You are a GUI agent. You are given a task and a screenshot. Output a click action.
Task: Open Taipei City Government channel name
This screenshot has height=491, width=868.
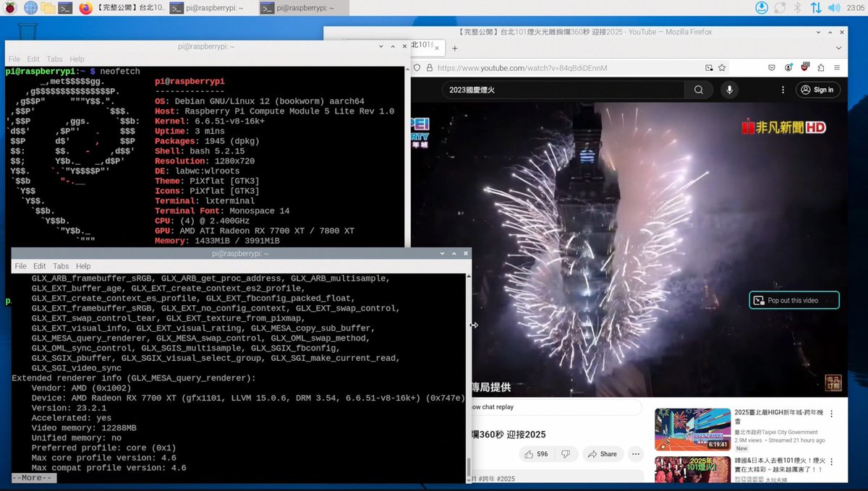pyautogui.click(x=776, y=432)
